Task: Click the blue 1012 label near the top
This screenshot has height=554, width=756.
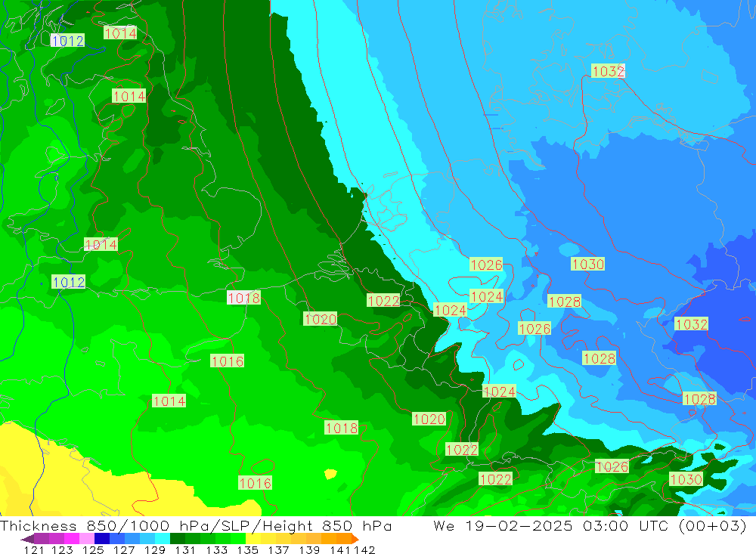Action: point(67,41)
